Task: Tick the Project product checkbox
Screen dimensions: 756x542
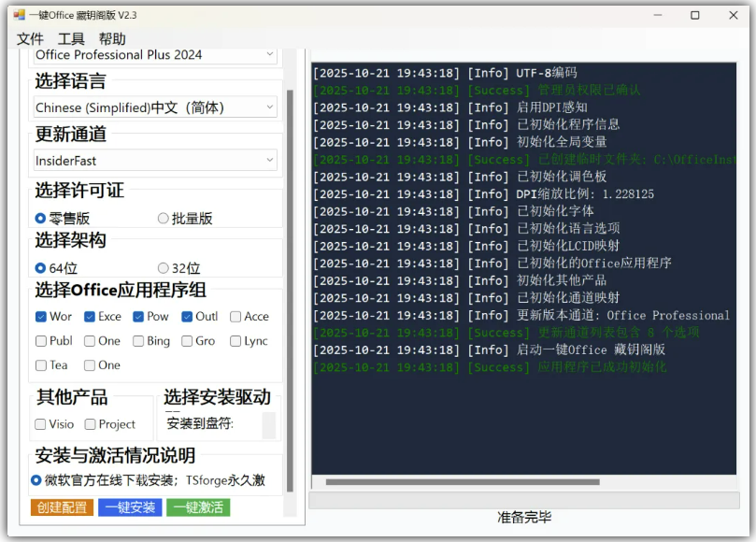Action: click(x=91, y=424)
